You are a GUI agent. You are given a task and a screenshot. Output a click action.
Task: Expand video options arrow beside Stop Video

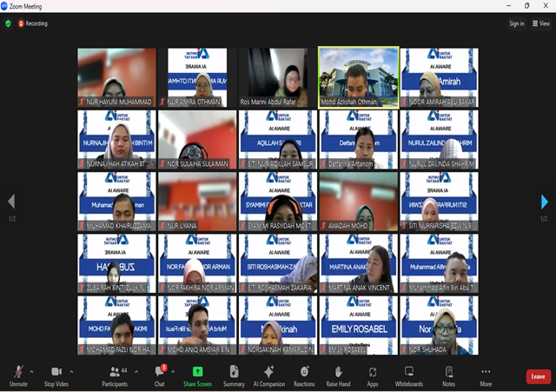pyautogui.click(x=71, y=371)
